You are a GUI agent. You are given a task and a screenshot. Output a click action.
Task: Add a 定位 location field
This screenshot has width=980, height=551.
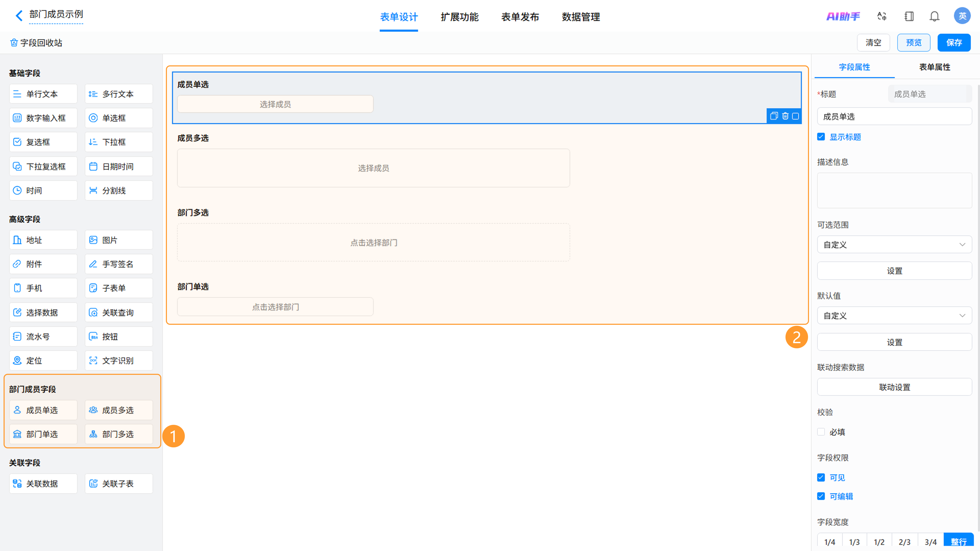click(43, 360)
